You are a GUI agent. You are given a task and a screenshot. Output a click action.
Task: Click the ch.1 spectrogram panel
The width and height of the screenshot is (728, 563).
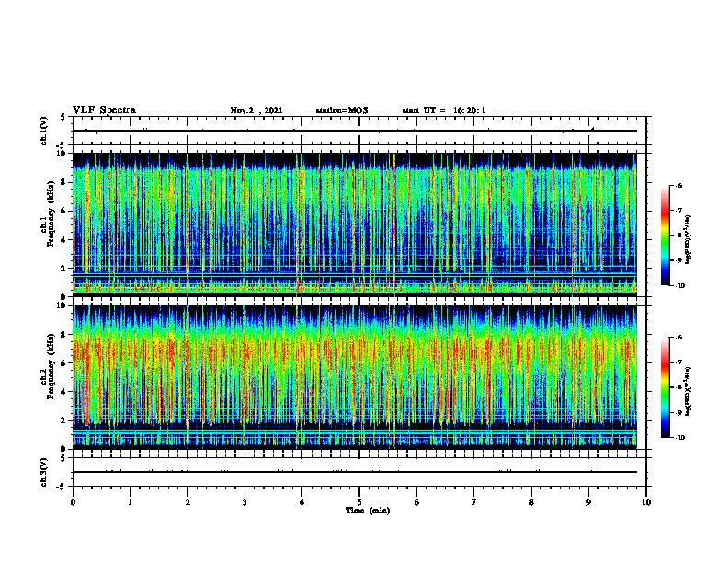click(x=354, y=224)
